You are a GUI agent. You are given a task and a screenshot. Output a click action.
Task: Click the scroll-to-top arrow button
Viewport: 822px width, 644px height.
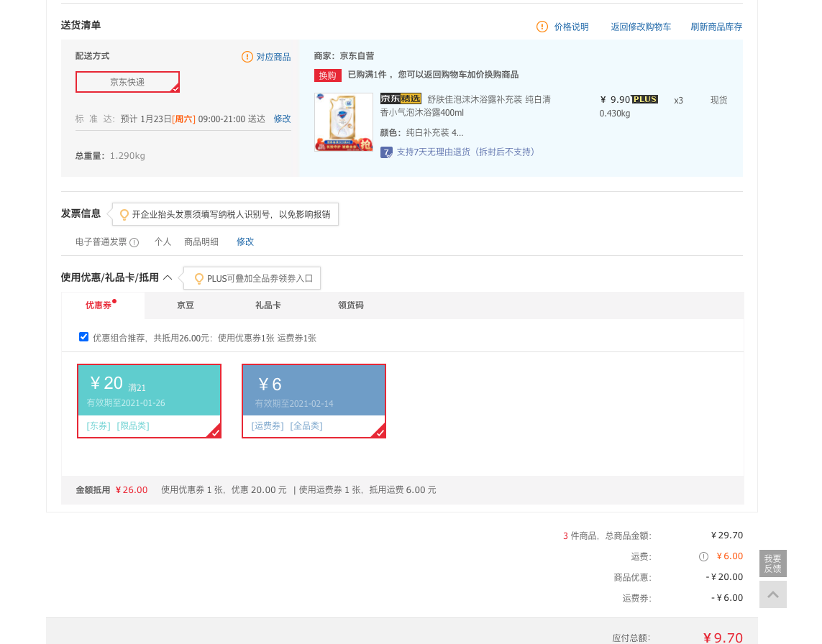[x=772, y=594]
